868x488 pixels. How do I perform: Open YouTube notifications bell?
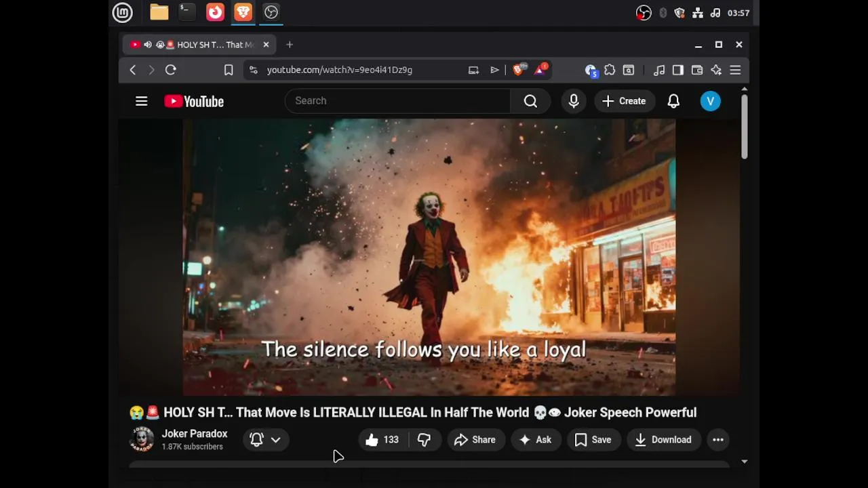(x=673, y=101)
